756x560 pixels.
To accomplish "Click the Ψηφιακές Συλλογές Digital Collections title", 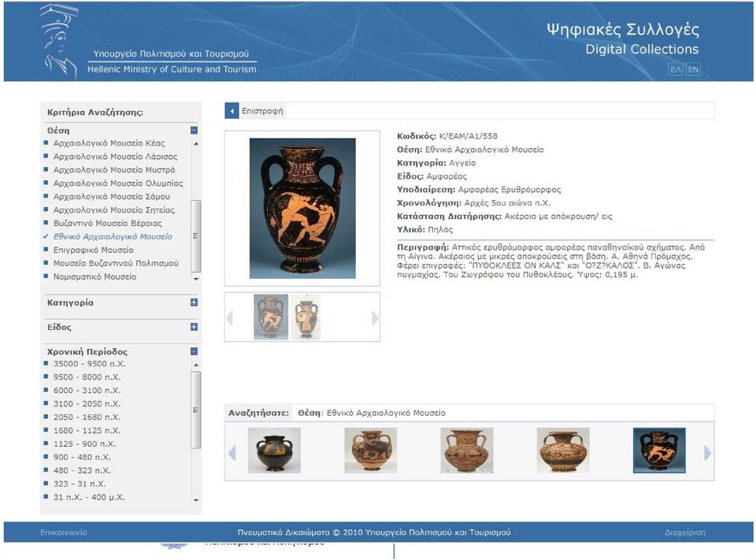I will [622, 39].
